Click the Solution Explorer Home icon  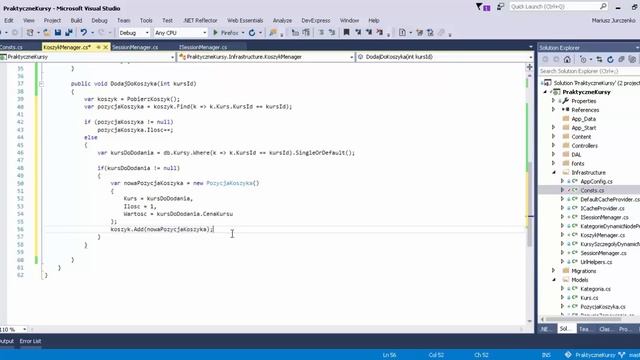(567, 60)
